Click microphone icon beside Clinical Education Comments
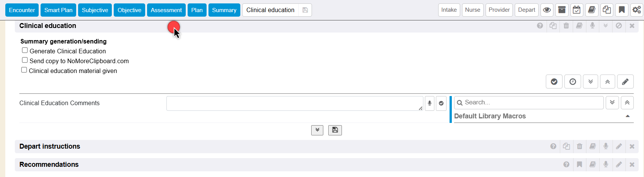Image resolution: width=644 pixels, height=177 pixels. point(429,103)
